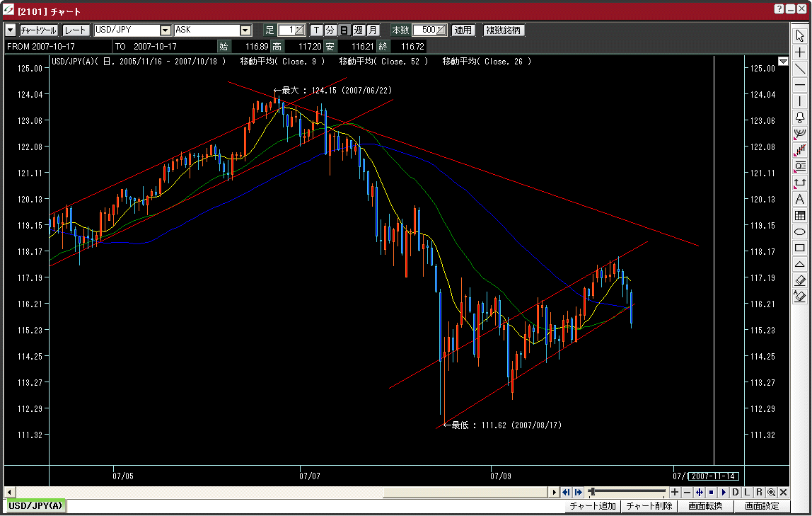812x516 pixels.
Task: Click the magnifier zoom icon
Action: [771, 493]
